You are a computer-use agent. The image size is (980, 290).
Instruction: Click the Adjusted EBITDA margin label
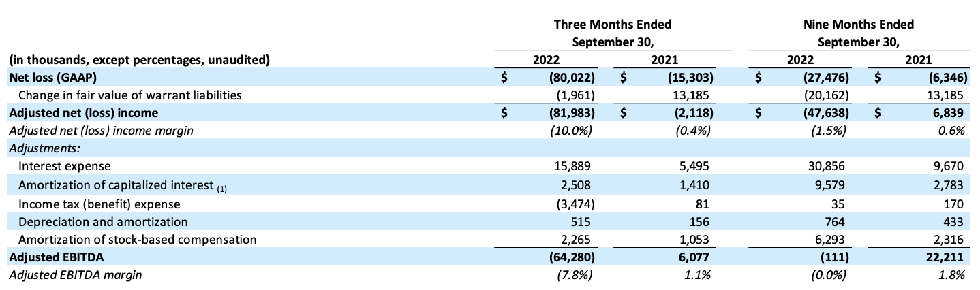[75, 275]
